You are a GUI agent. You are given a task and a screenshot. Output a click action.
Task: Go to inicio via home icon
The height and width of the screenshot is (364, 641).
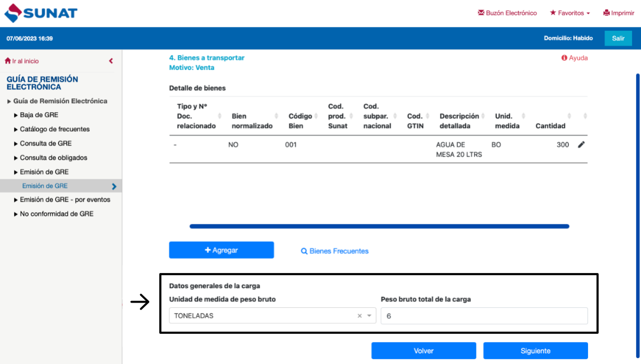point(8,61)
